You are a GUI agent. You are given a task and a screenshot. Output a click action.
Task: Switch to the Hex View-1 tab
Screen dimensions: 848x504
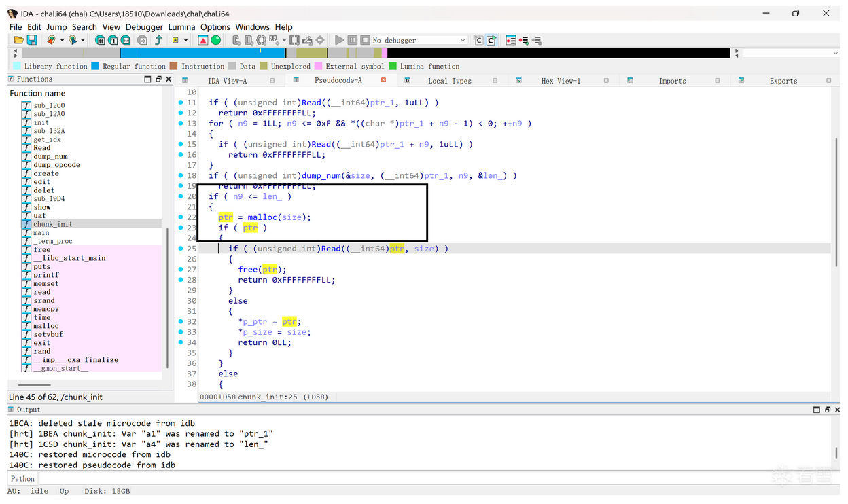point(560,81)
